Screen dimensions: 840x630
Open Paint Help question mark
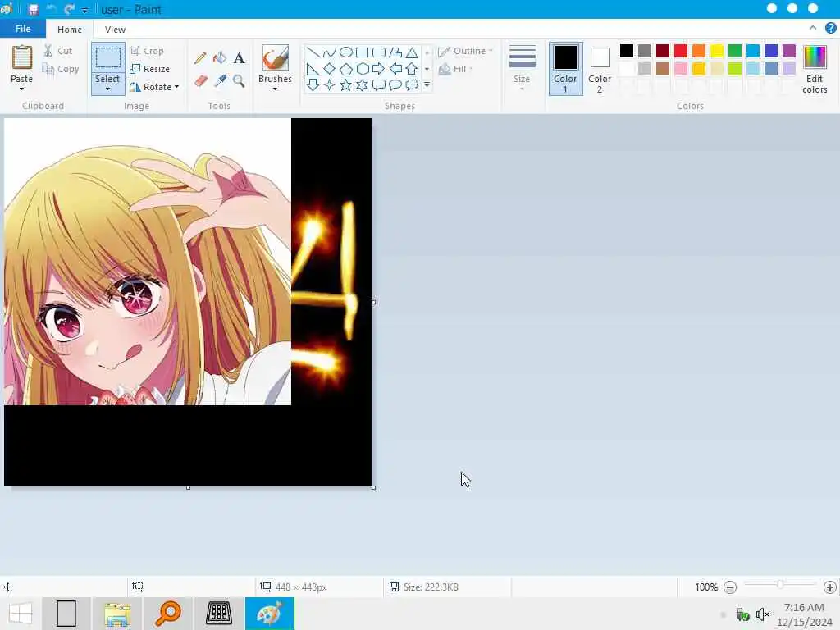tap(831, 29)
